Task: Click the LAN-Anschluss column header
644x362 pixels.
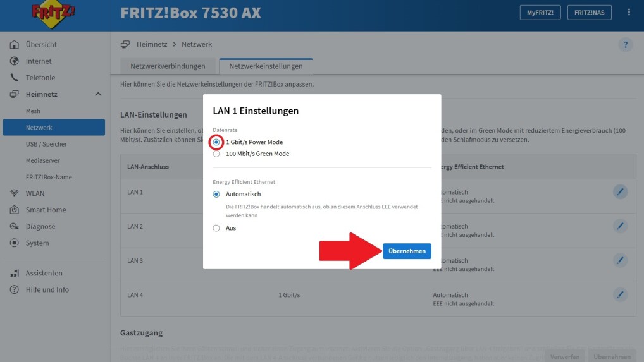Action: click(148, 167)
